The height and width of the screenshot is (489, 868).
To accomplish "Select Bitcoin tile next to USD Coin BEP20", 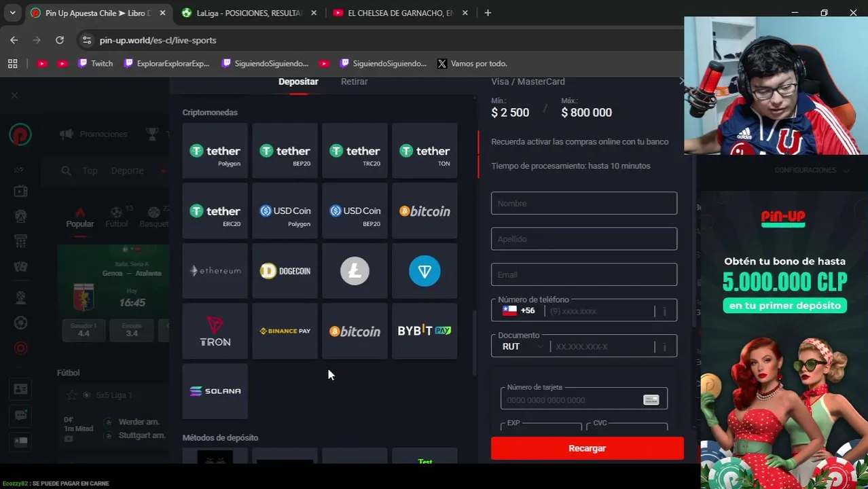I will tap(424, 211).
